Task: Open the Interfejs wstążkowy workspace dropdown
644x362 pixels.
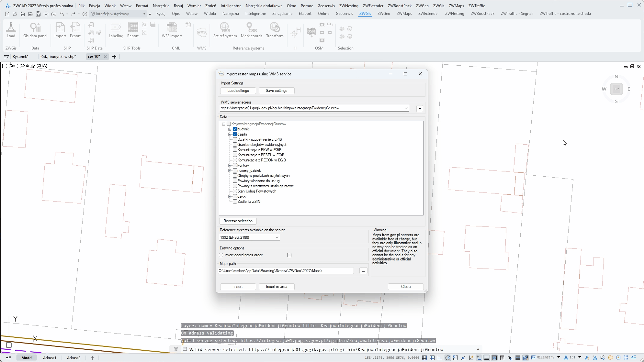Action: tap(144, 14)
